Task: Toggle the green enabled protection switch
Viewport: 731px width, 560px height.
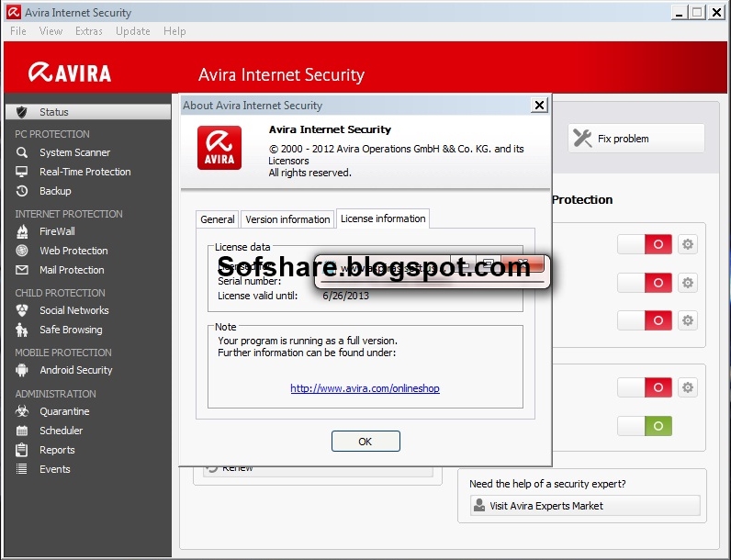Action: coord(645,426)
